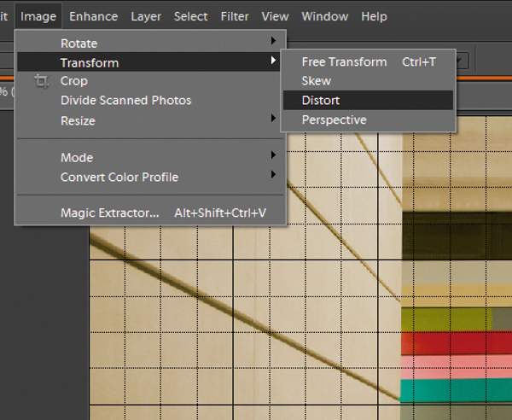Open the Filter menu
Viewport: 512px width, 420px height.
(x=235, y=16)
